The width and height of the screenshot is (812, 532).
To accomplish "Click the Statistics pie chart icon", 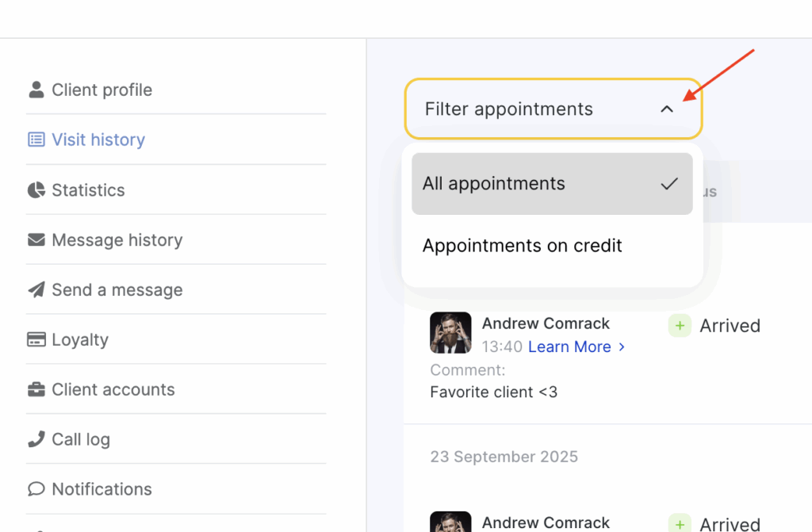I will tap(36, 190).
